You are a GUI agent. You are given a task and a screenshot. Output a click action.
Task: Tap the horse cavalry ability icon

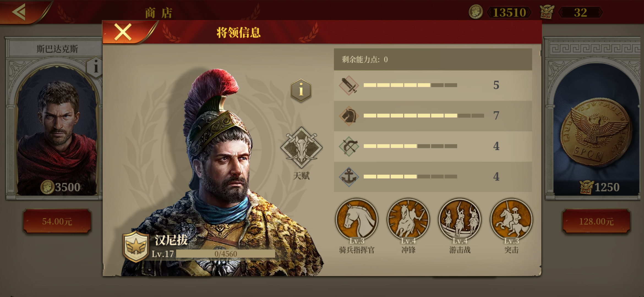coord(349,116)
